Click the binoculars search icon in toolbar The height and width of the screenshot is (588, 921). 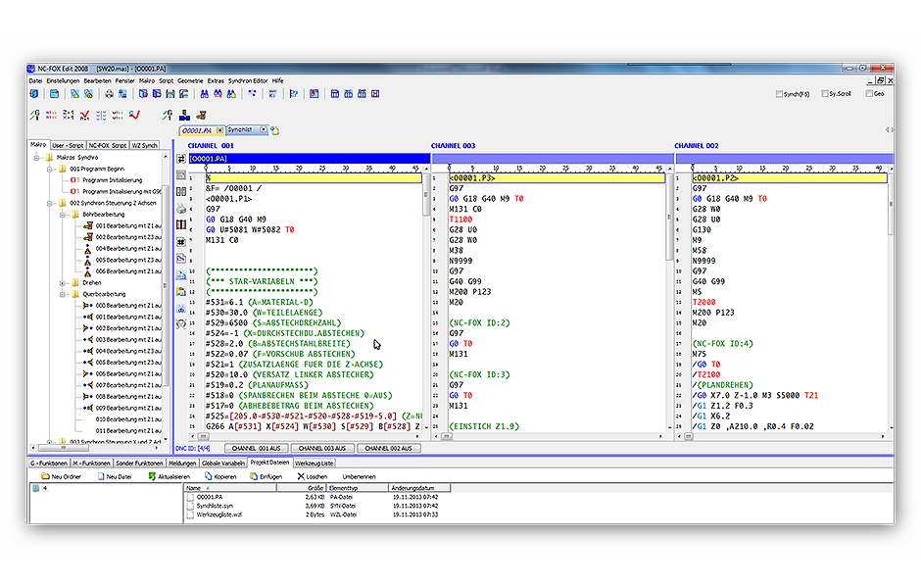click(x=204, y=94)
